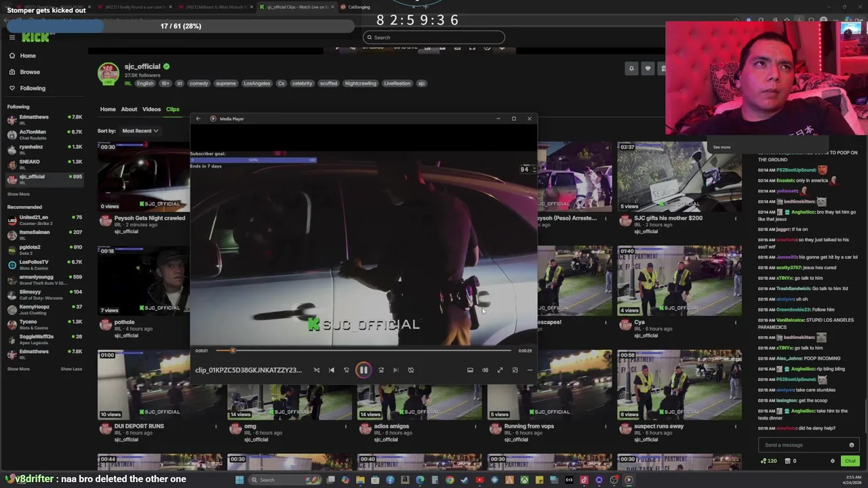The height and width of the screenshot is (488, 868).
Task: Skip to previous track in Media Player
Action: [332, 370]
